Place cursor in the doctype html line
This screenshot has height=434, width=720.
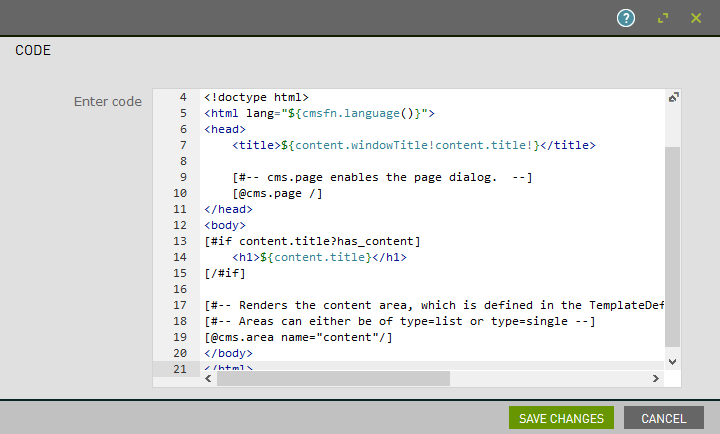tap(262, 98)
